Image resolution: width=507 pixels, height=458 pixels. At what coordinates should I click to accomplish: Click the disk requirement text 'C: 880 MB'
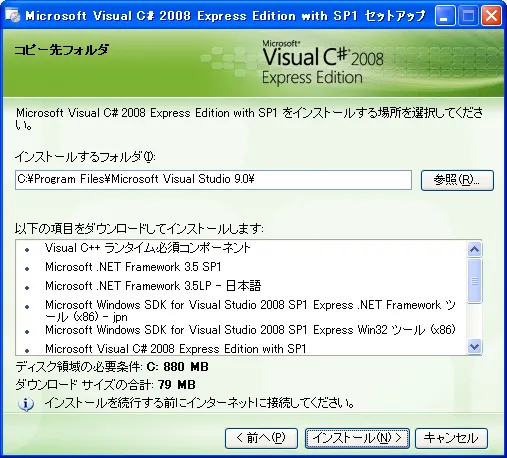[x=178, y=367]
